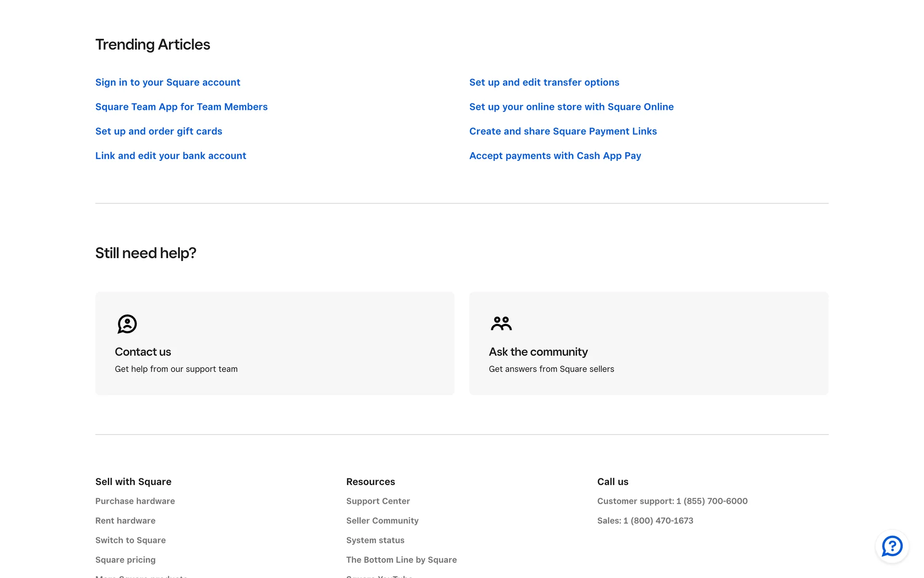
Task: Select 'Link and edit your bank account'
Action: pos(170,156)
